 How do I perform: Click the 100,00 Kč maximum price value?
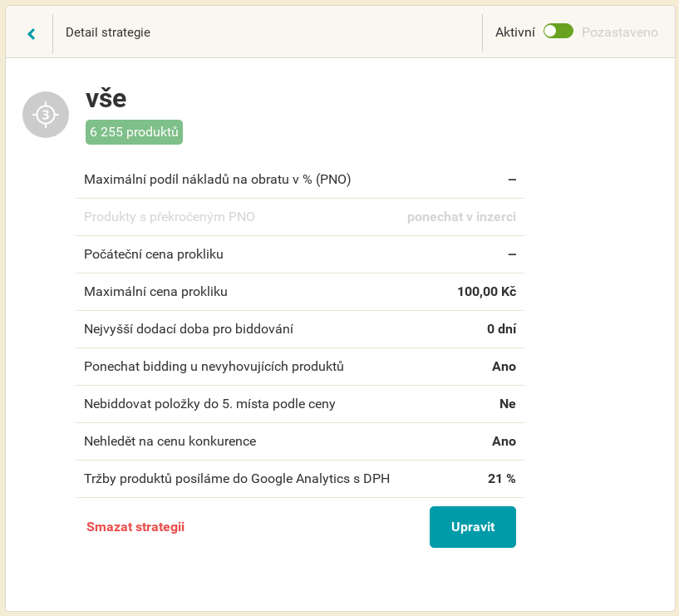pos(487,292)
